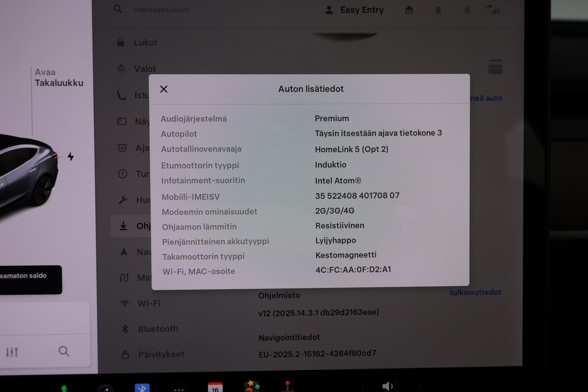Image resolution: width=588 pixels, height=392 pixels.
Task: Select the software version v12 (2025.14.3.1) text
Action: coord(318,313)
